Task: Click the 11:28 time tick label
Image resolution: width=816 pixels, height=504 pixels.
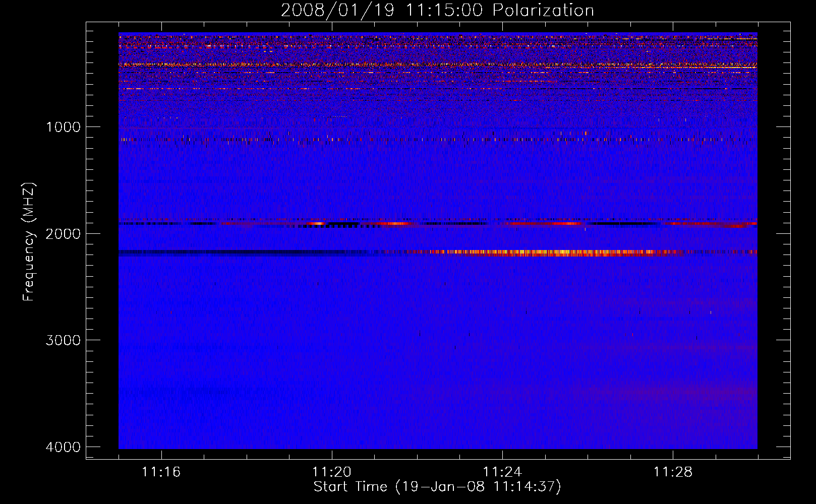Action: 673,472
